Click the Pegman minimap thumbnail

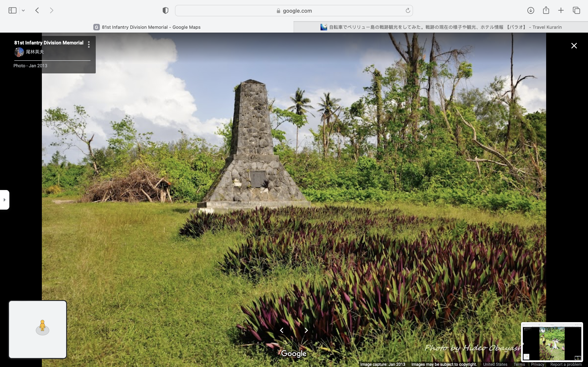coord(38,329)
